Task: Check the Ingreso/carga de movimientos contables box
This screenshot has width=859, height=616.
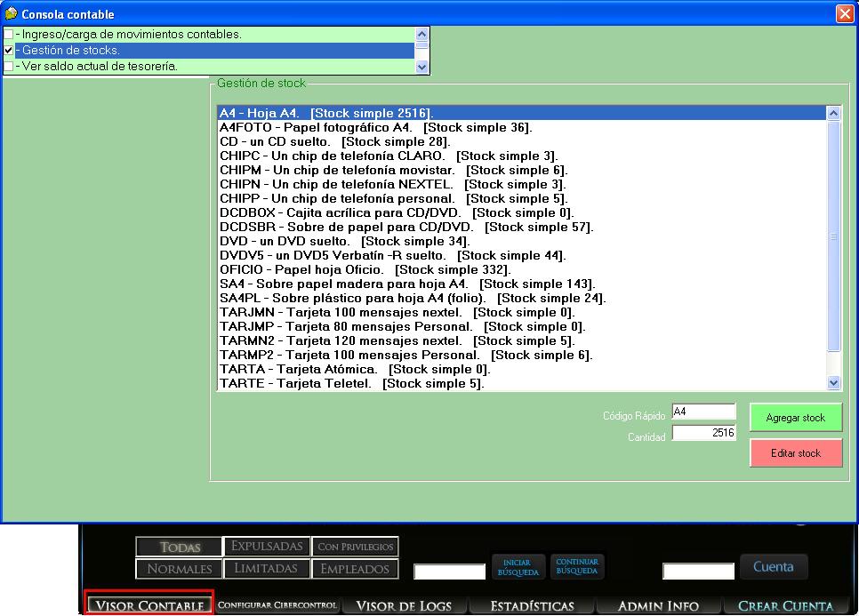Action: [x=9, y=35]
